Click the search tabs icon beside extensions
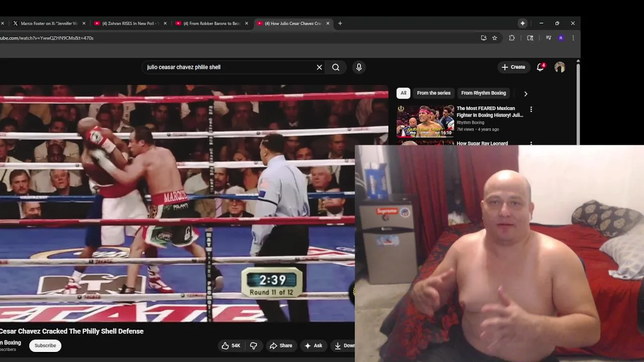 530,38
